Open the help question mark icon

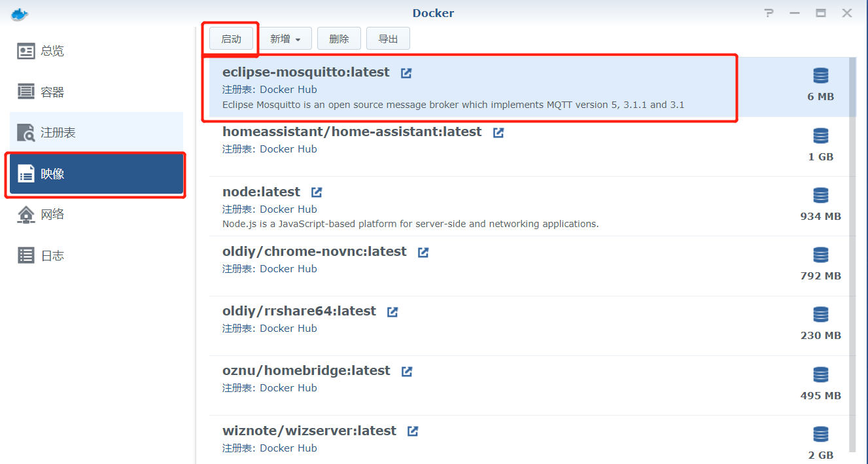click(769, 13)
